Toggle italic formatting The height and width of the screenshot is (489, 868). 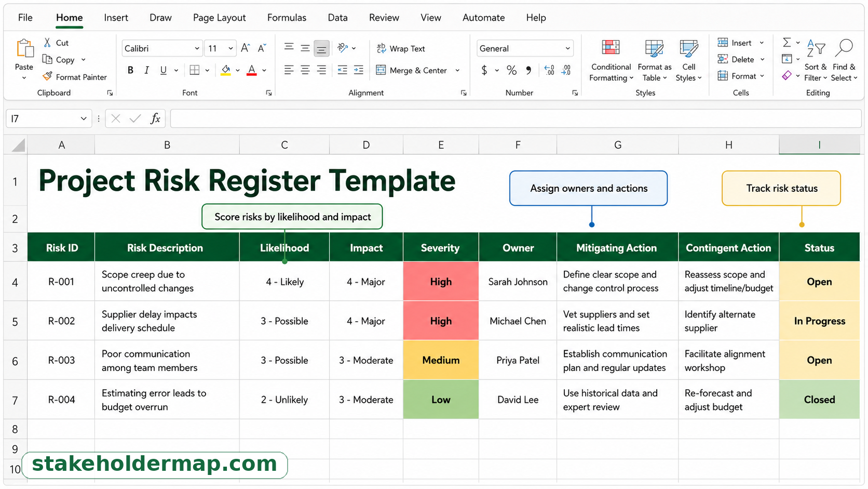[x=147, y=70]
